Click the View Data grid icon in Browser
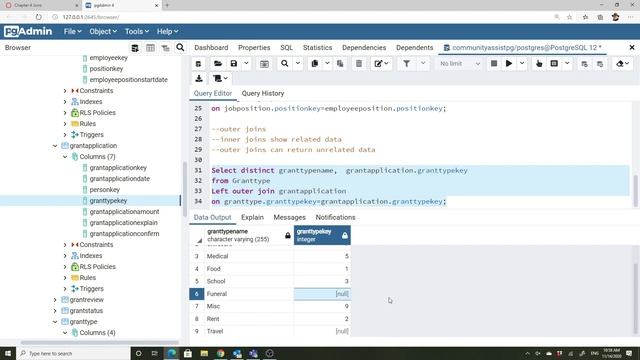The width and height of the screenshot is (640, 360). [x=150, y=48]
